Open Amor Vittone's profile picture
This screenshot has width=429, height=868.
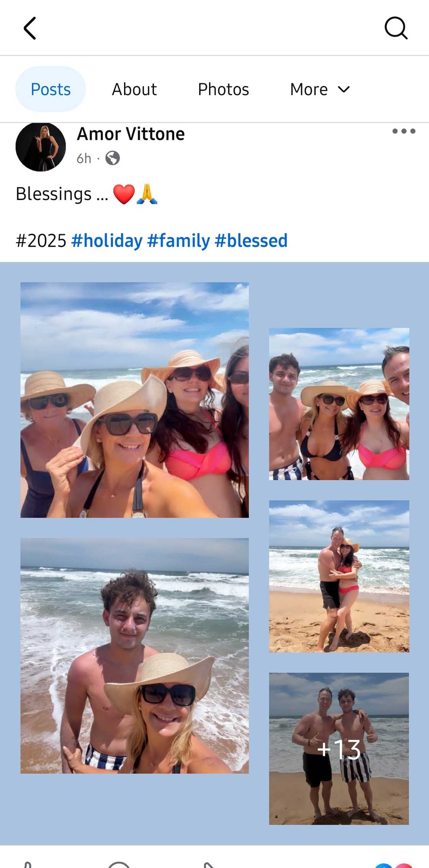(41, 146)
